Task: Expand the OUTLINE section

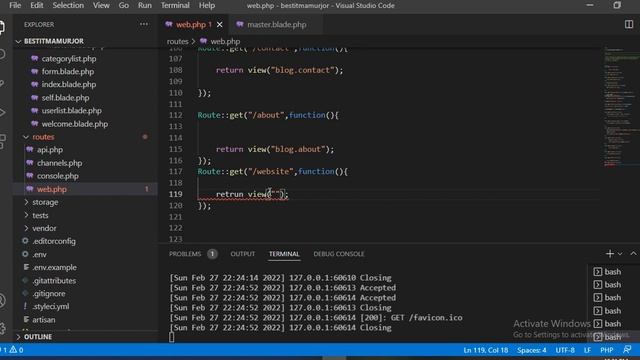Action: 38,337
